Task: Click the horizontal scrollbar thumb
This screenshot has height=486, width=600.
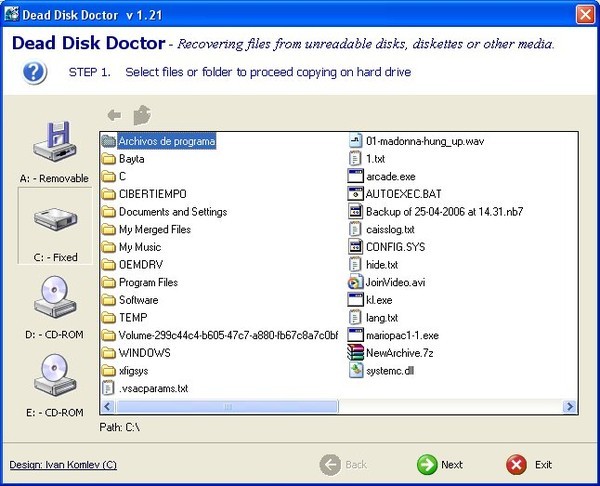Action: pyautogui.click(x=227, y=406)
